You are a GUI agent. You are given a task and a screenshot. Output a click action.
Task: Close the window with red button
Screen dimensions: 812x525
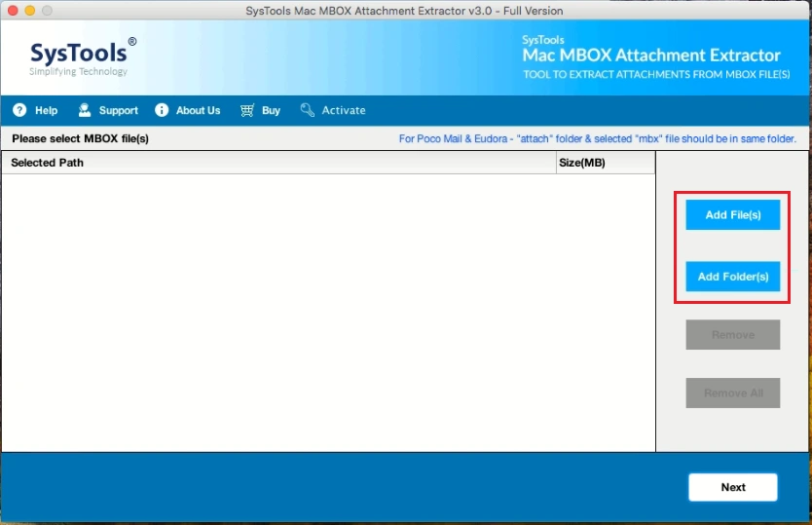pyautogui.click(x=13, y=11)
